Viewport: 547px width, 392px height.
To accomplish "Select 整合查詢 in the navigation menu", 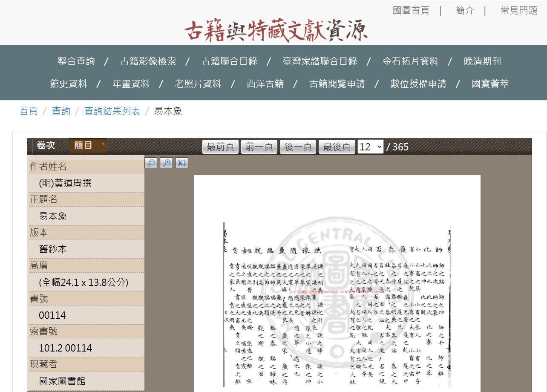I will tap(76, 61).
